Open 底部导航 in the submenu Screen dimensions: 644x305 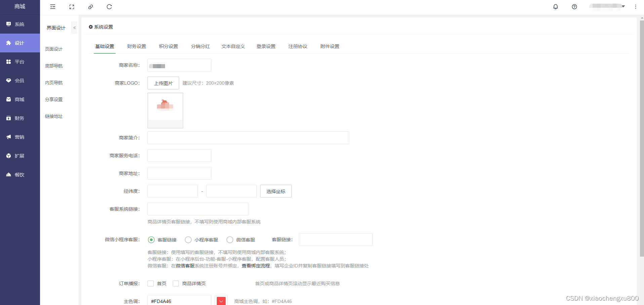click(54, 66)
